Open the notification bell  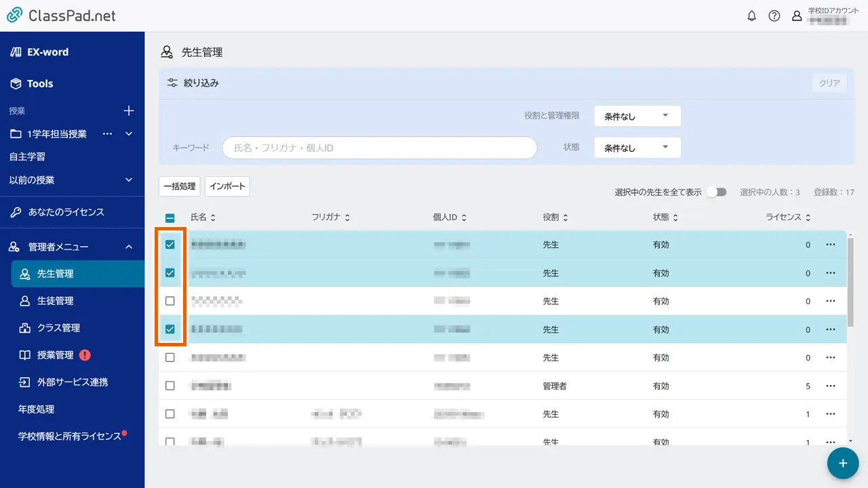coord(752,16)
